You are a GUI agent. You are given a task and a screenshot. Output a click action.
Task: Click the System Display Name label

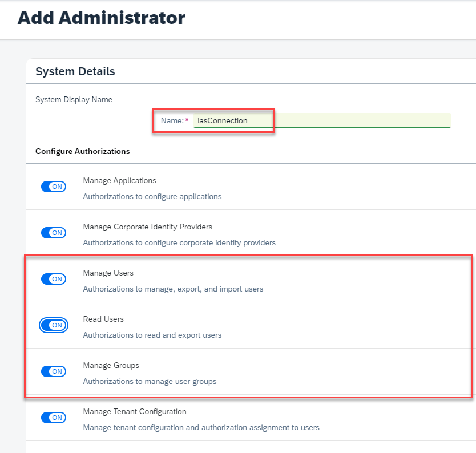pos(74,100)
